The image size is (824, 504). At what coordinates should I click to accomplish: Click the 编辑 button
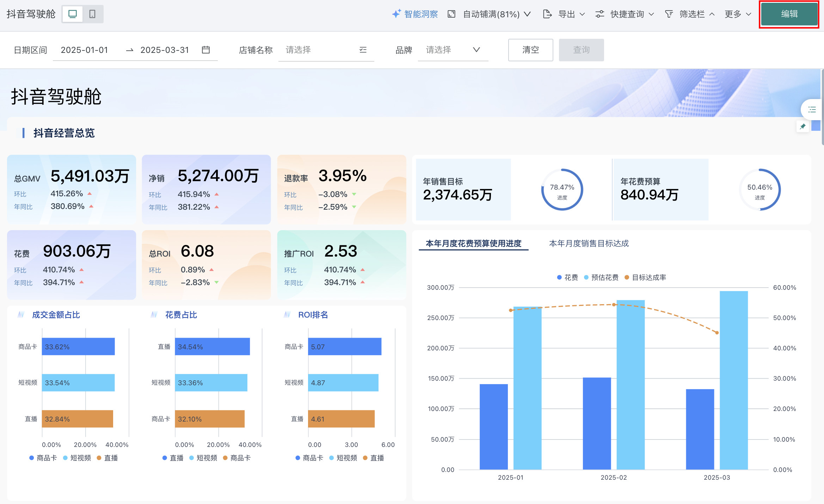[x=789, y=14]
